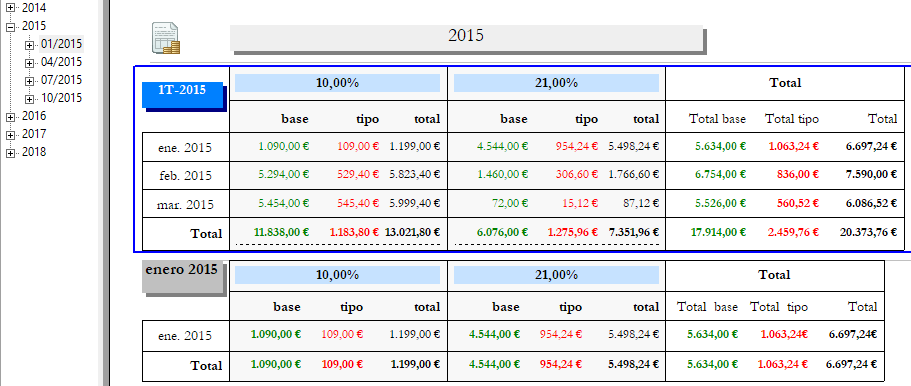Click the spreadsheet report icon beside 2015

point(166,39)
